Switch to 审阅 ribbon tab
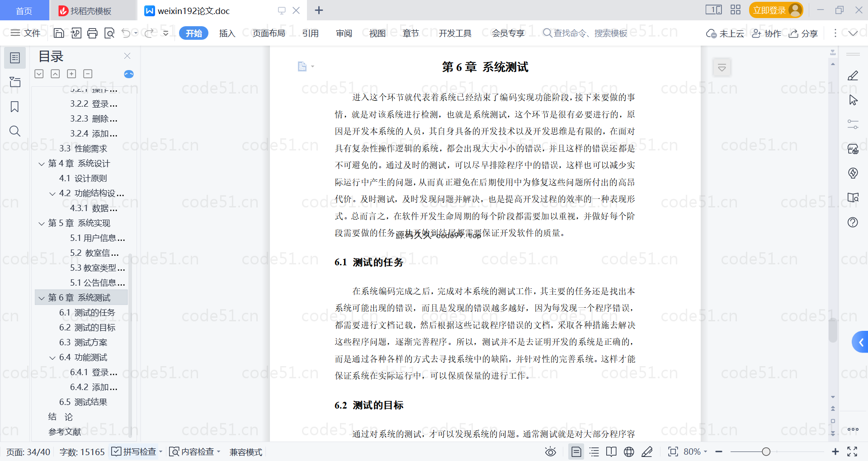 [344, 33]
